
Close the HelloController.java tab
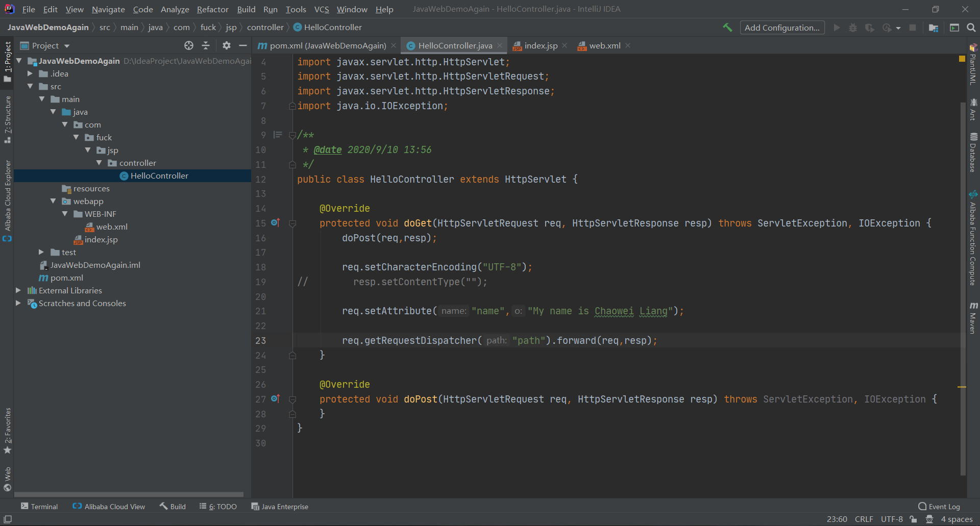point(500,45)
